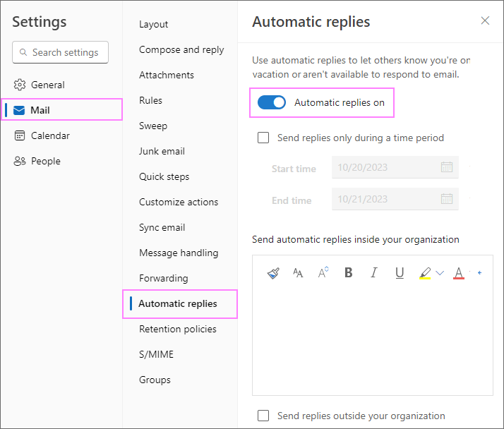Check Send replies only during a time period

(263, 138)
